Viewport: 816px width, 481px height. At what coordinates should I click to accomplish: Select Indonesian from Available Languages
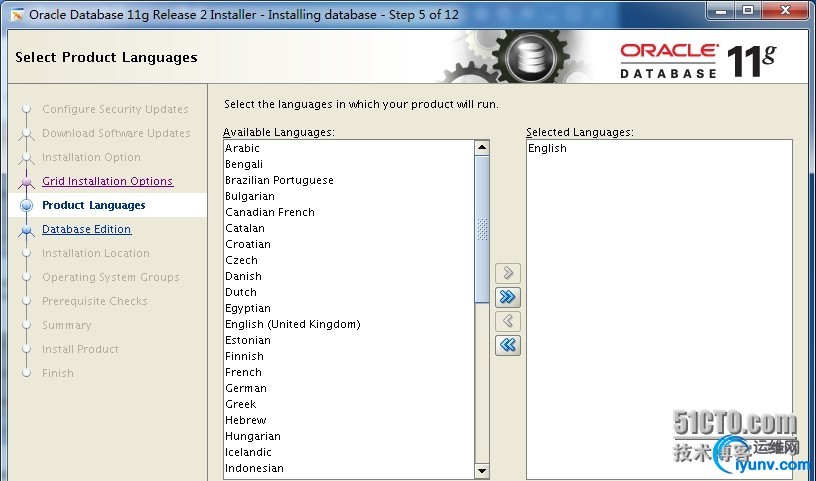[x=349, y=469]
